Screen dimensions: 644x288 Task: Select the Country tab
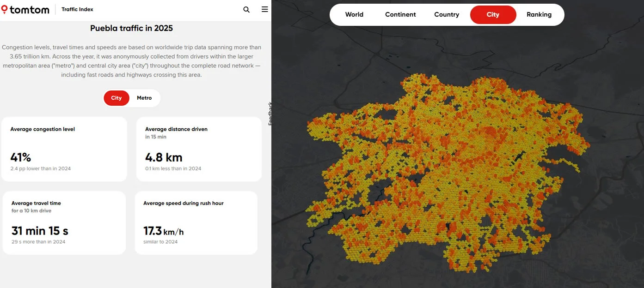446,15
